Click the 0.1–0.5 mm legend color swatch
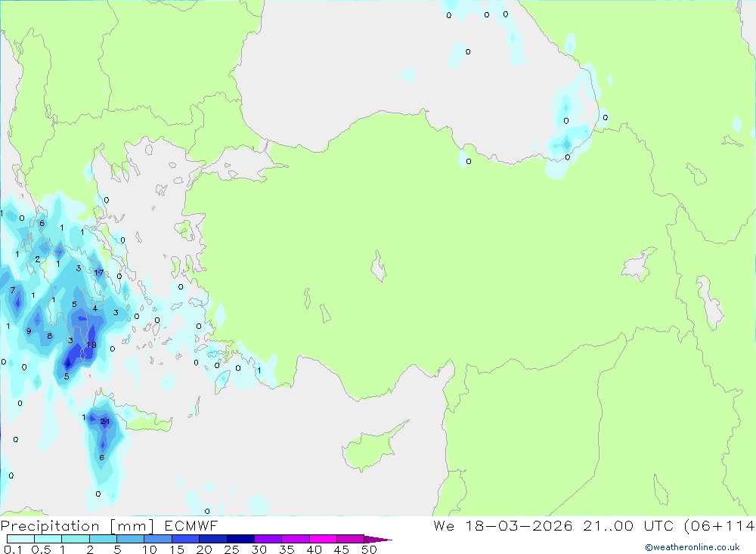 pos(20,539)
